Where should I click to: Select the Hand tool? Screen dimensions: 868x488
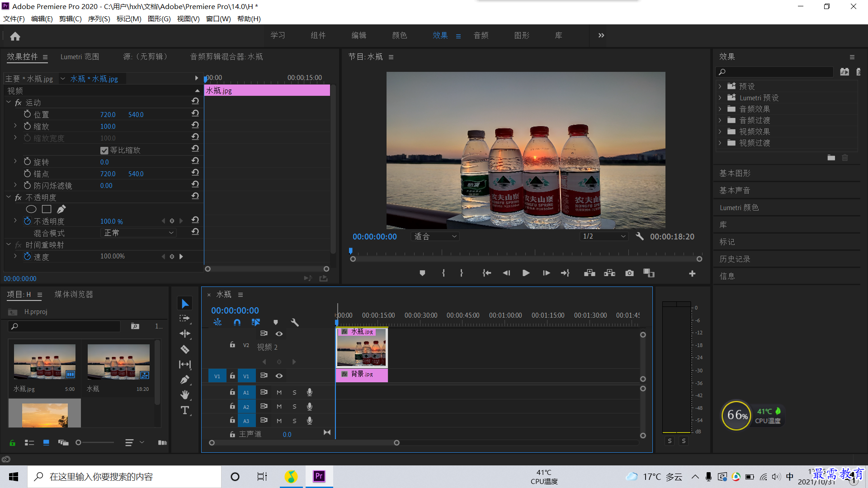[x=185, y=395]
